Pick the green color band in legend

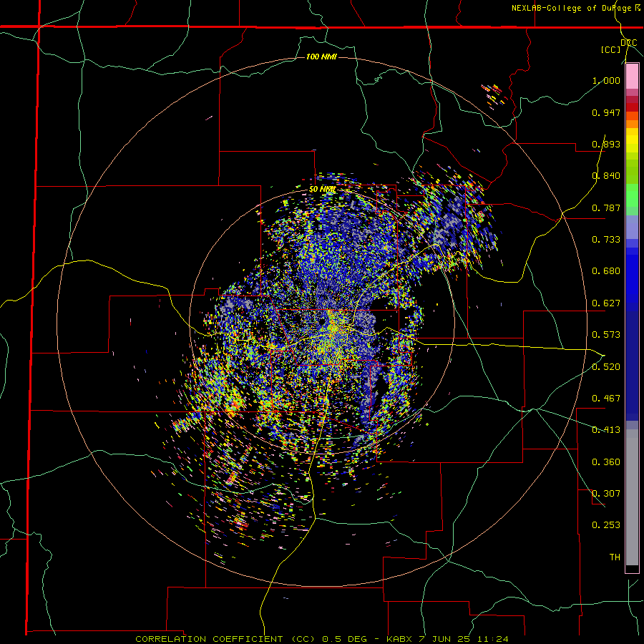pyautogui.click(x=632, y=195)
